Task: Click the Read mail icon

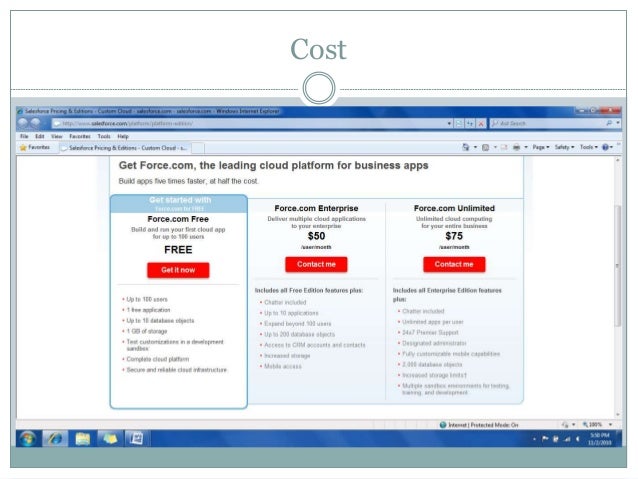Action: point(504,147)
